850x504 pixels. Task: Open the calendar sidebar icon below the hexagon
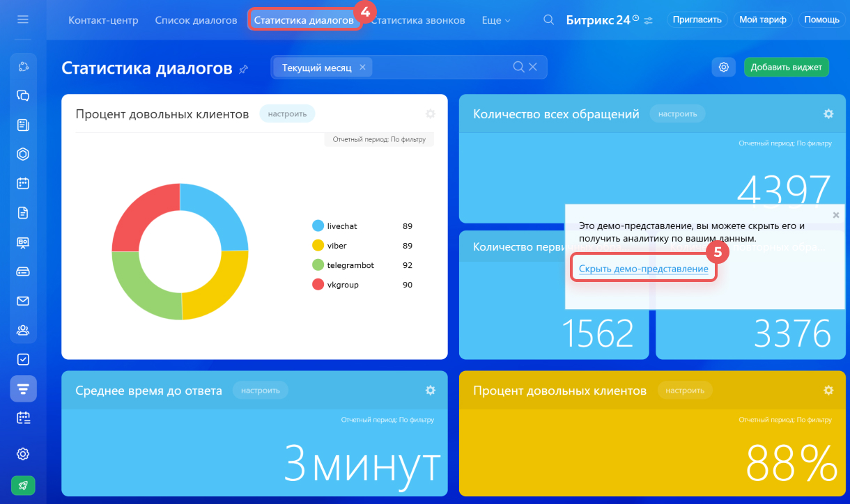(x=23, y=184)
